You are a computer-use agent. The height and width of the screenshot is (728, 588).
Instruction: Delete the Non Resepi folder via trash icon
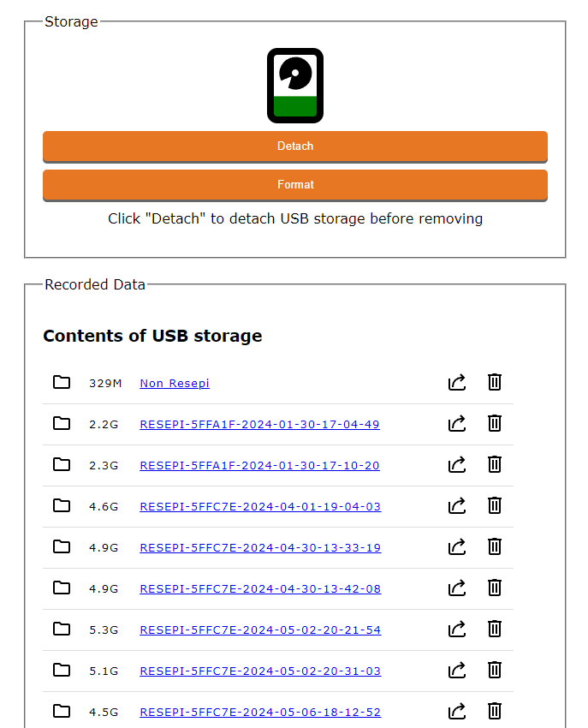click(x=494, y=382)
